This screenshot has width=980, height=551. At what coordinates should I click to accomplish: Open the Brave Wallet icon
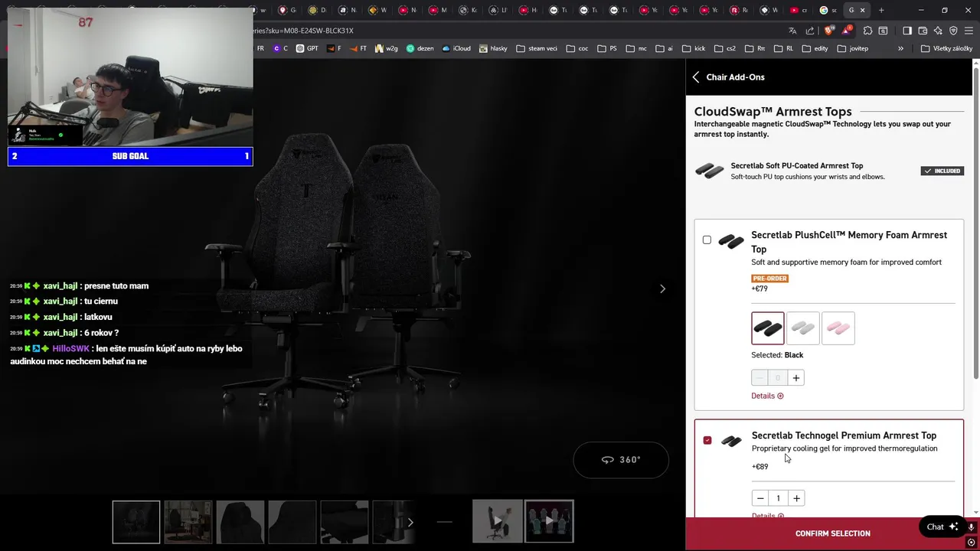point(923,31)
